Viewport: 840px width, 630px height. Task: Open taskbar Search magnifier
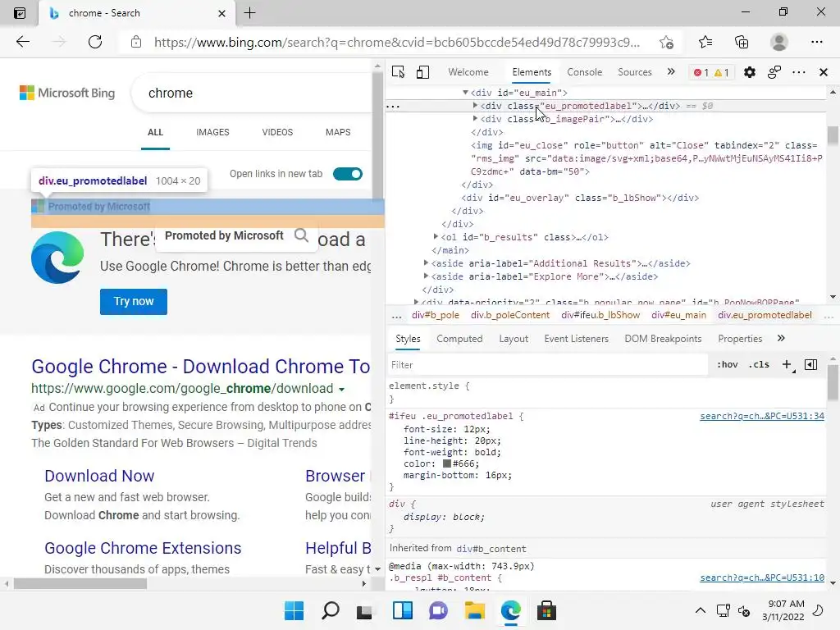coord(331,610)
